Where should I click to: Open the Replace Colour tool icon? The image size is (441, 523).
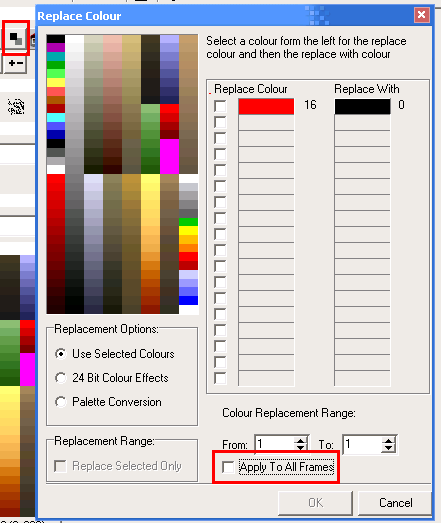pos(16,38)
